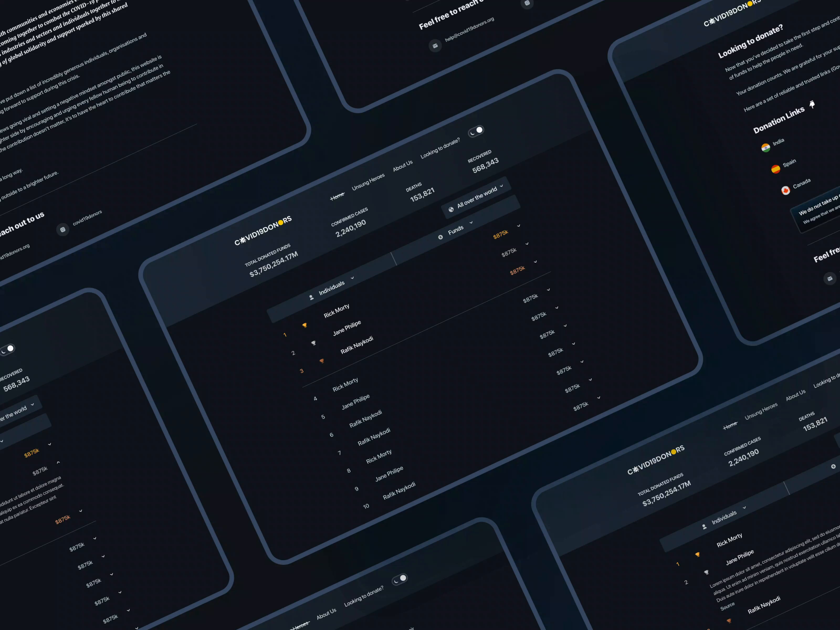840x630 pixels.
Task: Open the Spain donation link
Action: pos(790,163)
